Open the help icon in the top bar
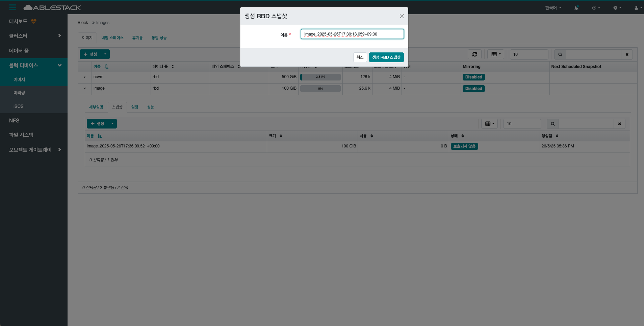This screenshot has width=644, height=326. click(x=594, y=7)
